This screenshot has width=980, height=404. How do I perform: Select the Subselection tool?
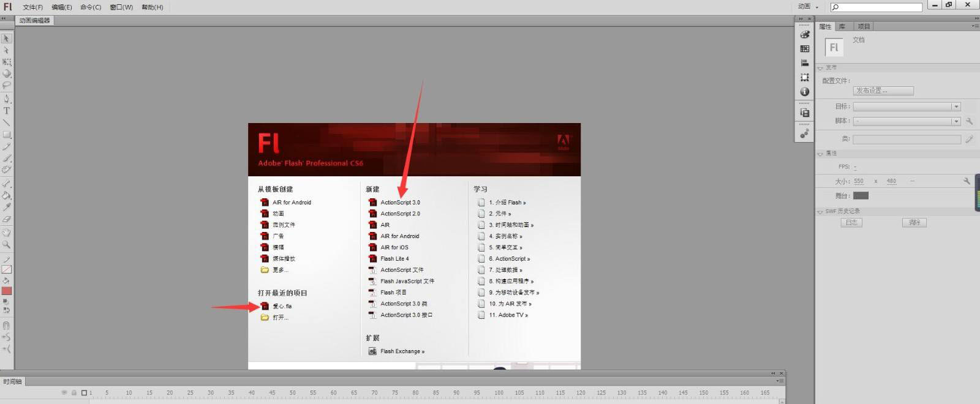(x=6, y=50)
